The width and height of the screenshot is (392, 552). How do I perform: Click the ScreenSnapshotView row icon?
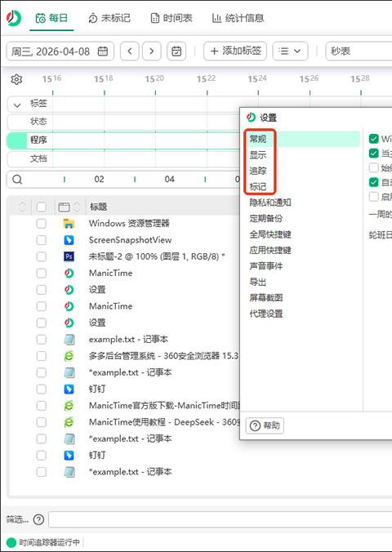[69, 240]
